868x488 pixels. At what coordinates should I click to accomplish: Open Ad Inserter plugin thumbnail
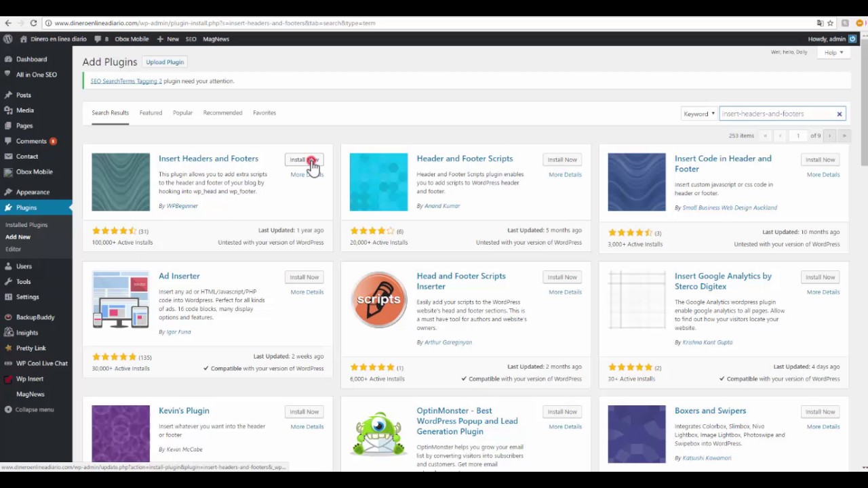121,300
